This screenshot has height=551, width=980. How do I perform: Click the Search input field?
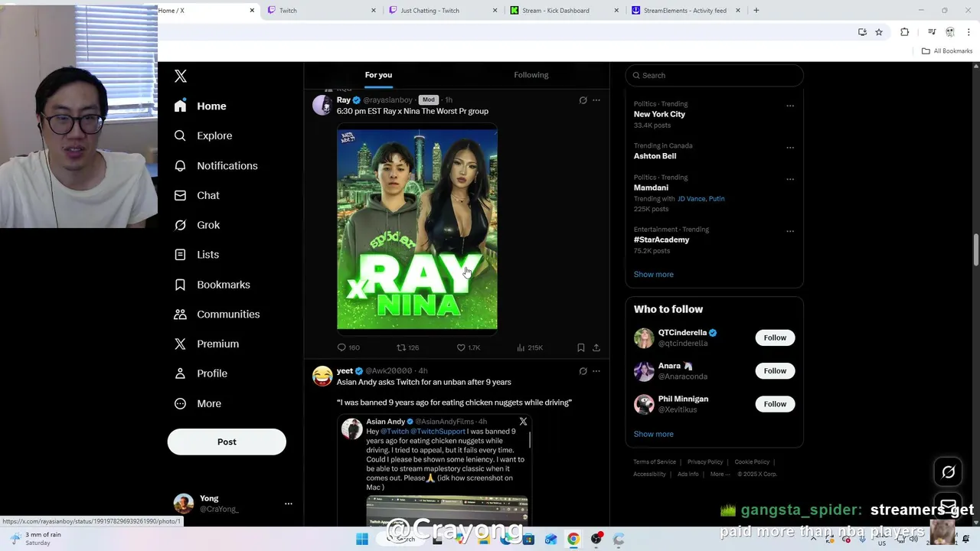[714, 75]
